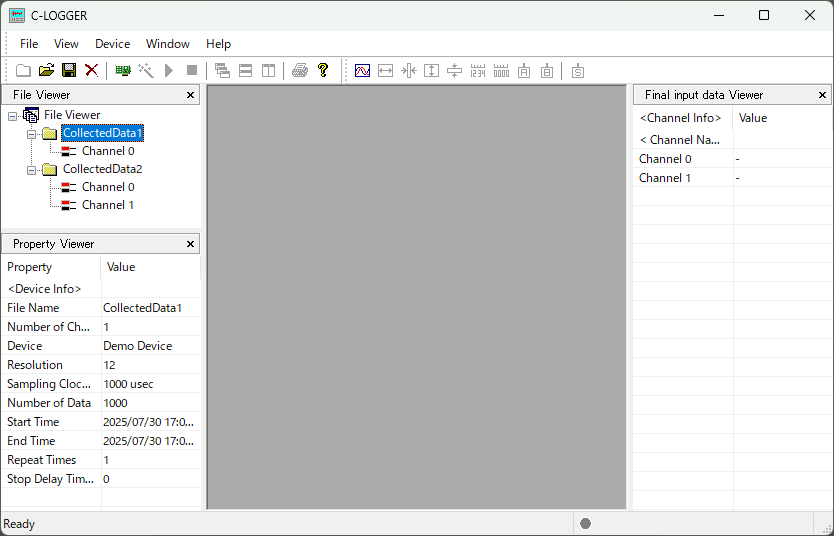Open the Device menu
Screen dimensions: 834x536
point(112,44)
